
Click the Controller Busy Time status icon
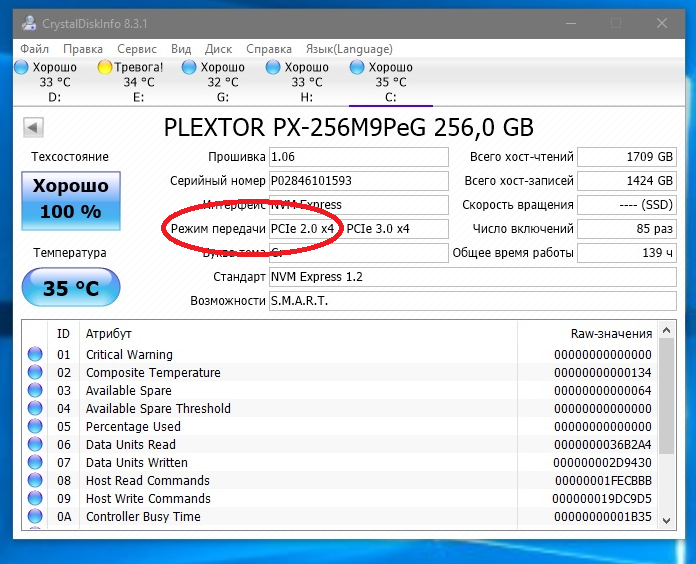point(35,516)
